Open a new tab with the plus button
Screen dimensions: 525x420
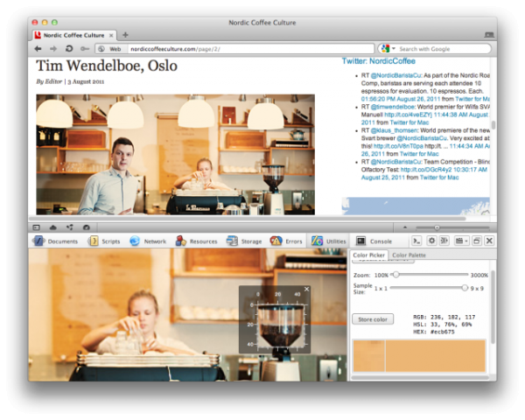coord(125,35)
